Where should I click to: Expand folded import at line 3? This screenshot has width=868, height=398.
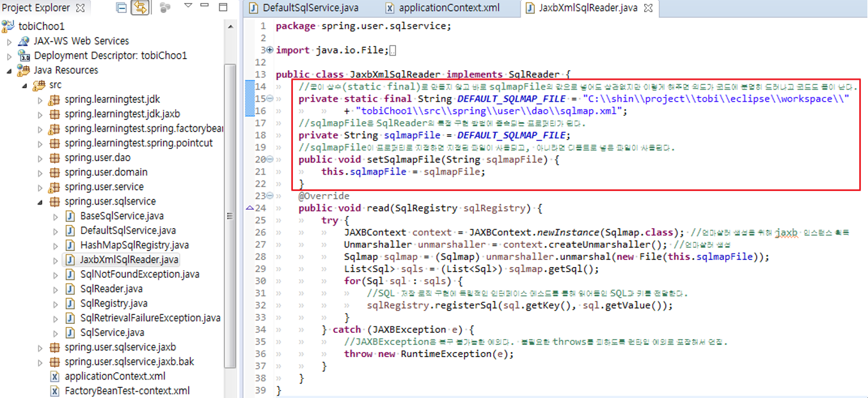coord(269,50)
